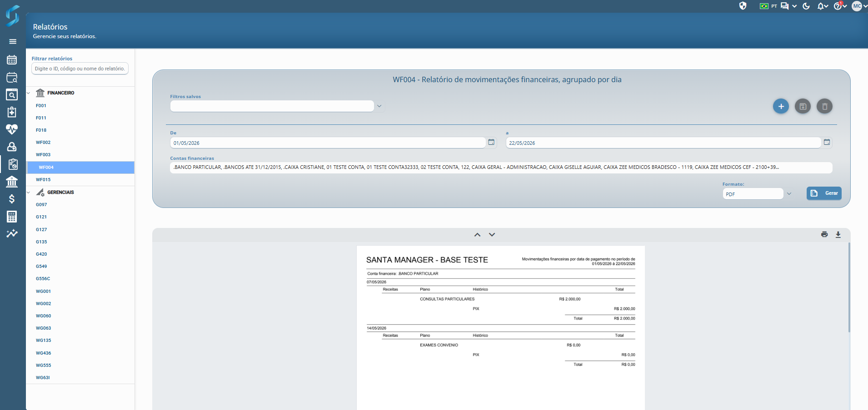Delete saved filter with trash icon
This screenshot has width=868, height=410.
click(x=824, y=106)
